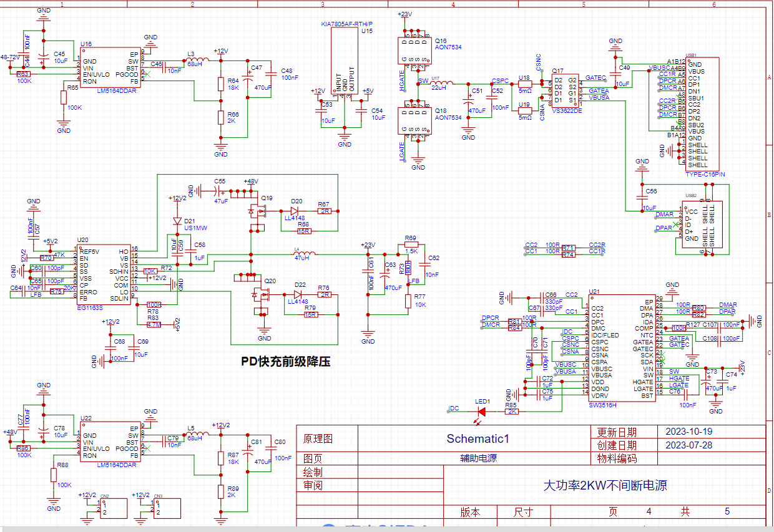Select capacitor label C56
The height and width of the screenshot is (532, 774).
651,191
